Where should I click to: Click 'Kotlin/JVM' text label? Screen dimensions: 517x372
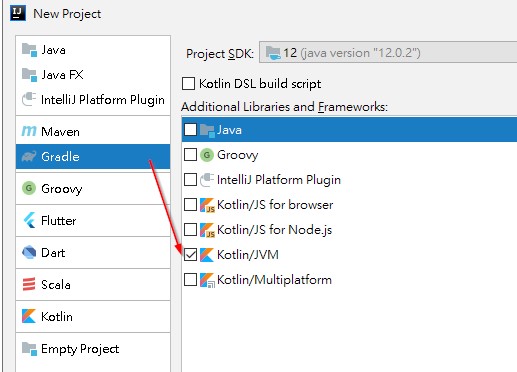pos(248,255)
